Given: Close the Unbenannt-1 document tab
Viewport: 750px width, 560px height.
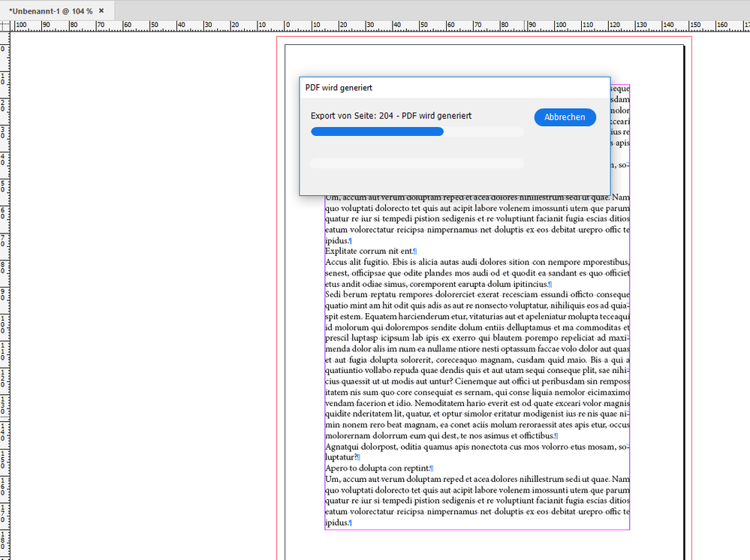Looking at the screenshot, I should pos(101,11).
